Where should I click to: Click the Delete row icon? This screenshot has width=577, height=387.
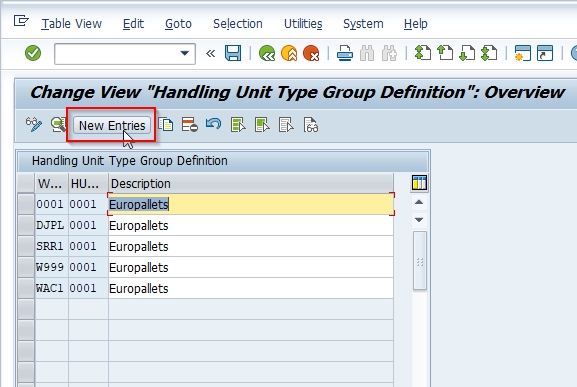point(190,125)
